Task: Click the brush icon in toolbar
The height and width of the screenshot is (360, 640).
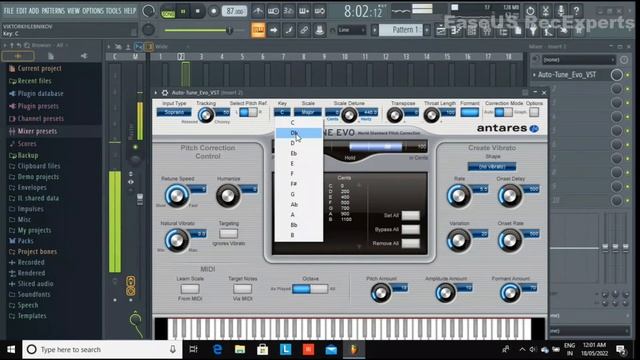Action: (289, 30)
